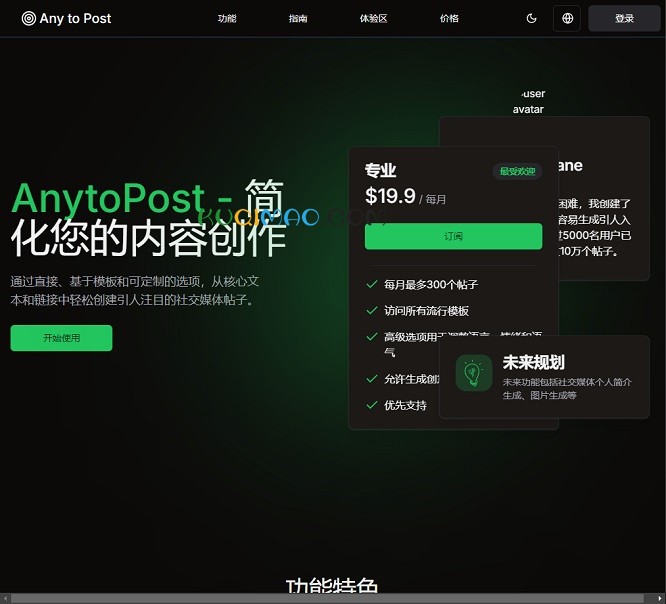Click the 登录 login button
Viewport: 666px width, 604px height.
pyautogui.click(x=624, y=18)
